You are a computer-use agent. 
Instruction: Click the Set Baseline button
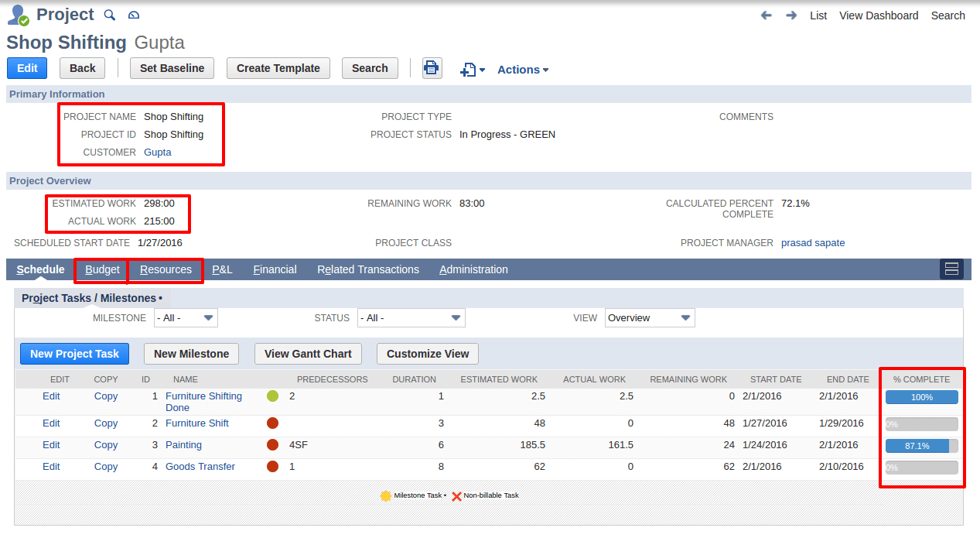pyautogui.click(x=172, y=68)
